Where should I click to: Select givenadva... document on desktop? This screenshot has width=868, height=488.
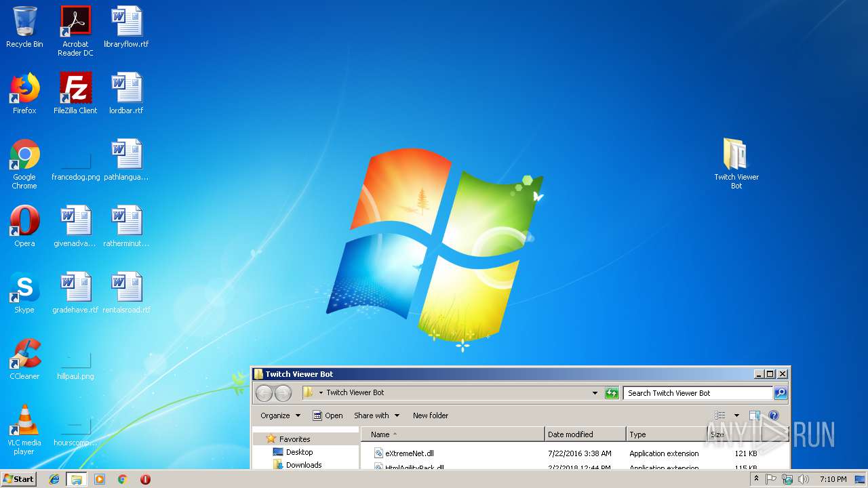pos(75,226)
